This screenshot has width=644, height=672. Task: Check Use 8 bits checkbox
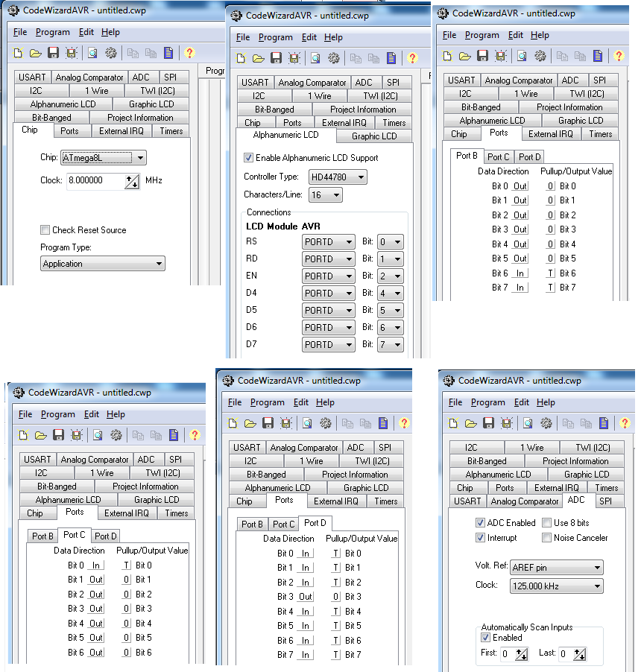[546, 523]
